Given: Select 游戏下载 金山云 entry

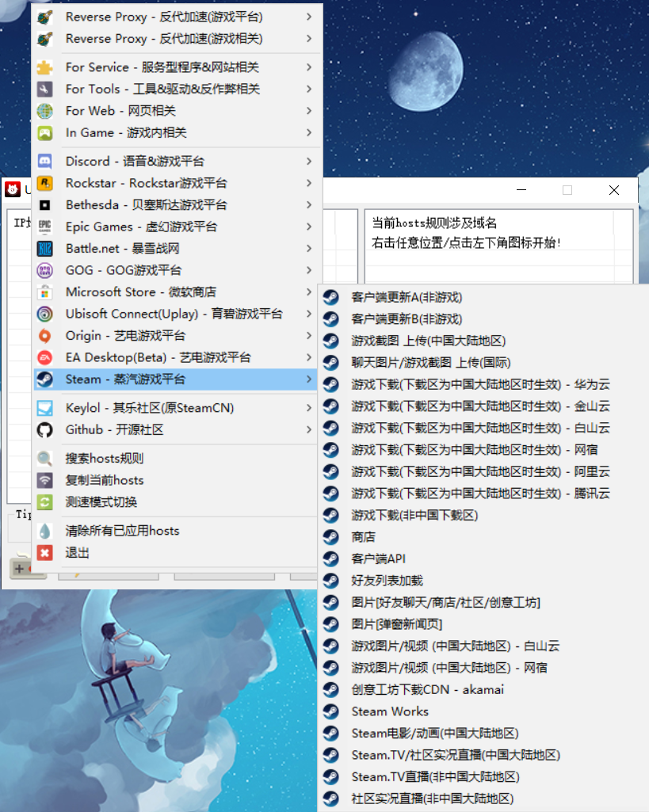Looking at the screenshot, I should point(483,406).
